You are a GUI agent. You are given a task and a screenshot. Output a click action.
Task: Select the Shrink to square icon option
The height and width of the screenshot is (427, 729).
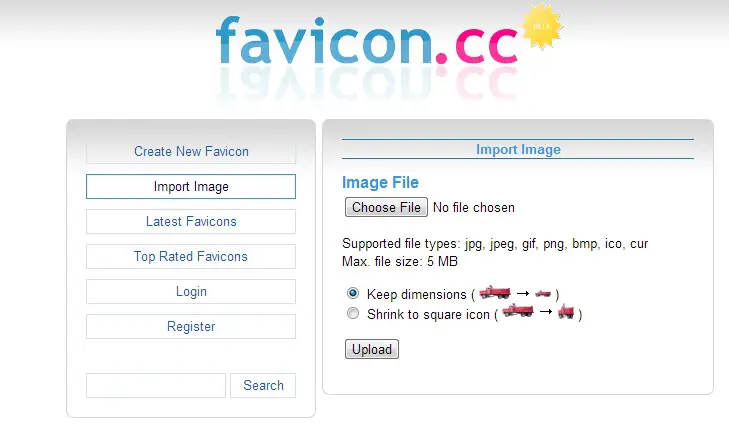(x=353, y=314)
